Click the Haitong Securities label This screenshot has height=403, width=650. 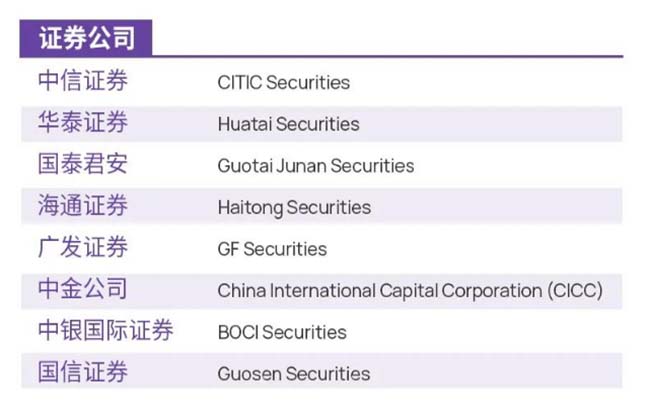pos(294,208)
